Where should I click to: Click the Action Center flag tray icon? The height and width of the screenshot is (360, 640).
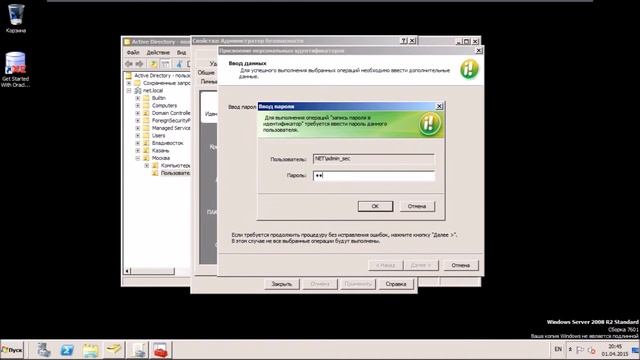(580, 350)
